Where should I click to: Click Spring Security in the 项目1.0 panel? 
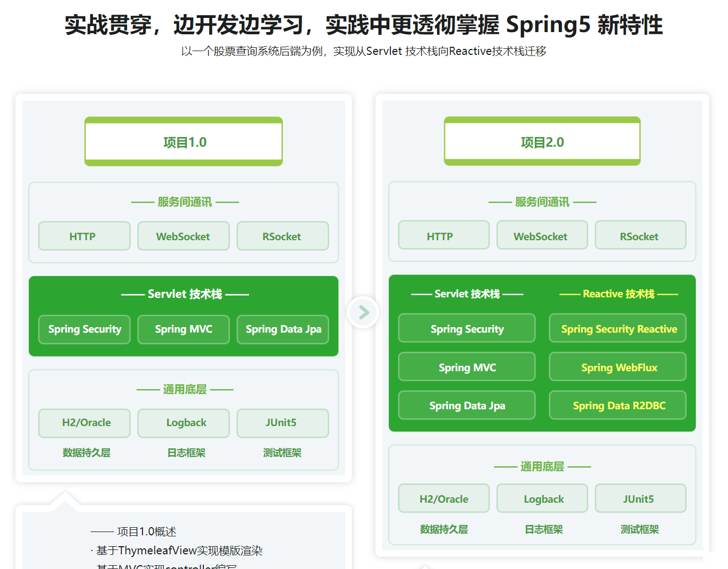click(x=84, y=329)
